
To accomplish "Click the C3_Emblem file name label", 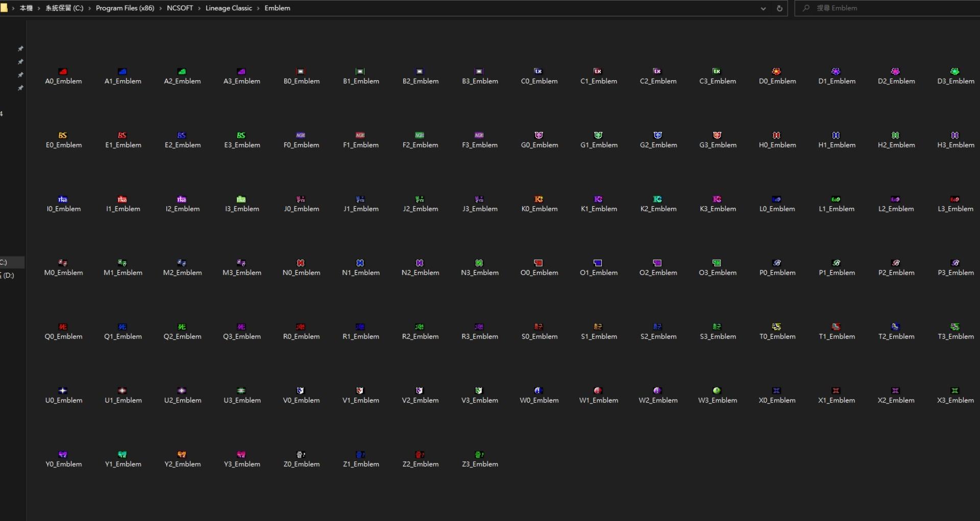I will click(x=718, y=81).
